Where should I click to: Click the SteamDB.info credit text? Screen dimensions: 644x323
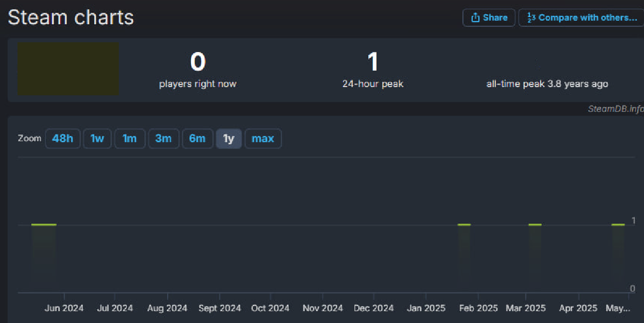pos(616,109)
